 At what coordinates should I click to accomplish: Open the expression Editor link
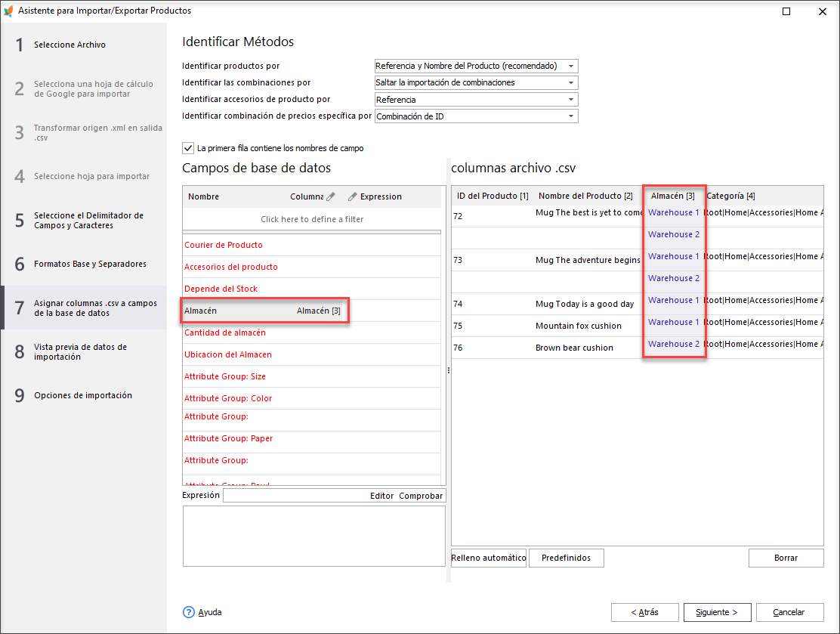click(381, 496)
